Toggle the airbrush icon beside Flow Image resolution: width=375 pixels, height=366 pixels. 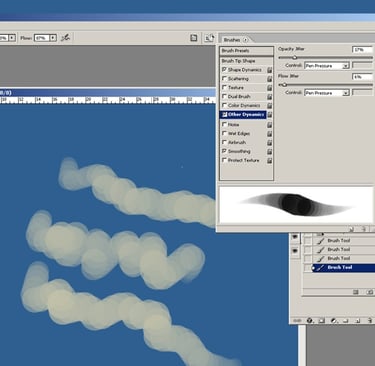pyautogui.click(x=65, y=38)
